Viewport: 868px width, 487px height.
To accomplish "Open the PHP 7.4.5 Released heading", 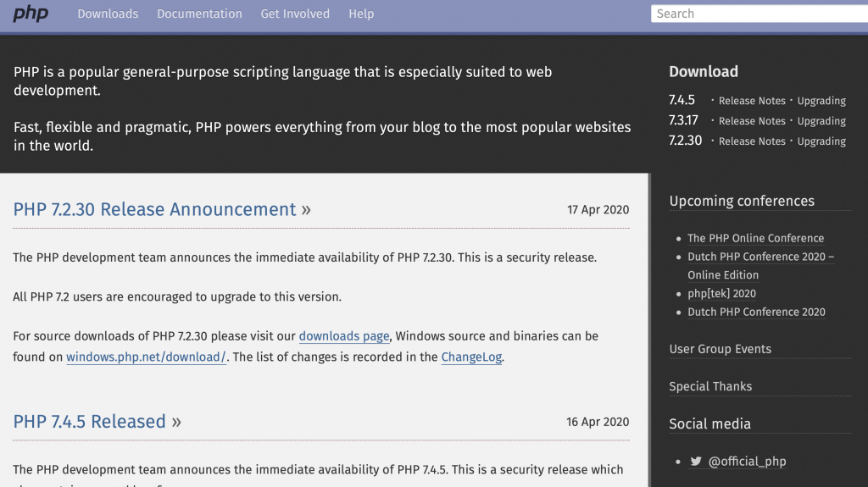I will [x=97, y=422].
